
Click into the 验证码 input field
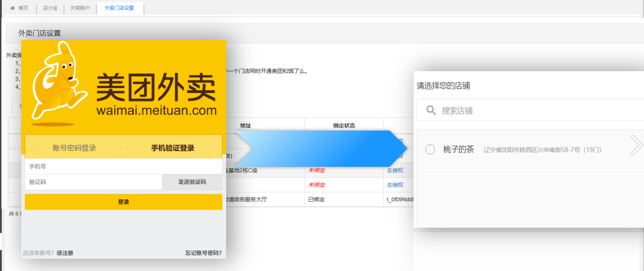[93, 182]
